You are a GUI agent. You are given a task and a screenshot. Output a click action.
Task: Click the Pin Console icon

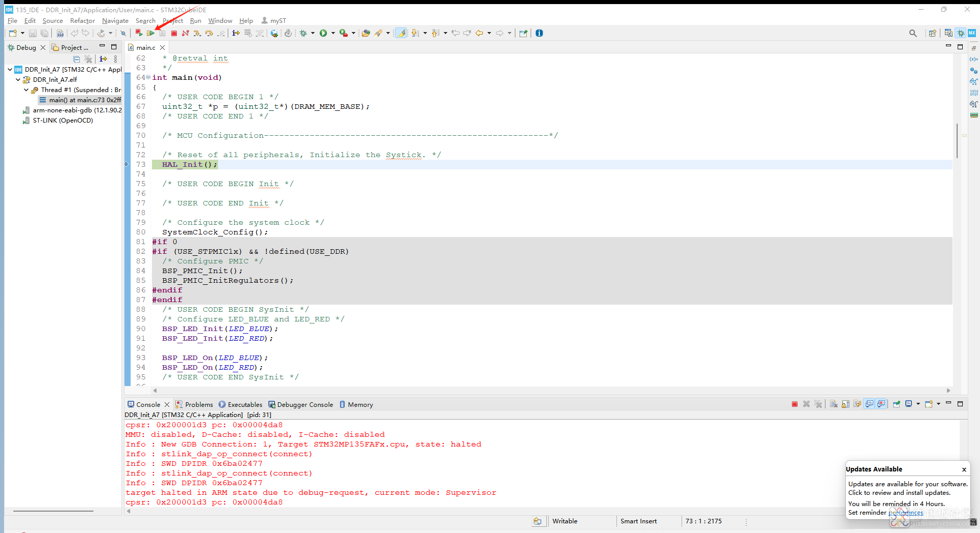896,404
